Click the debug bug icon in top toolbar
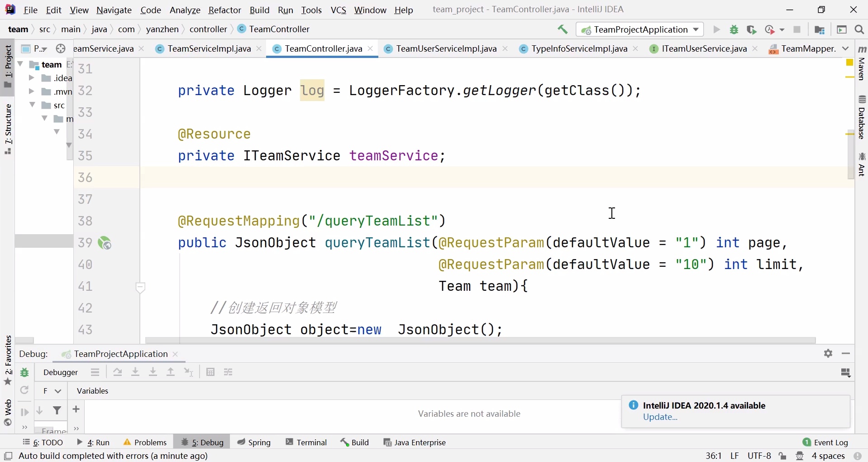This screenshot has width=868, height=462. pos(734,29)
